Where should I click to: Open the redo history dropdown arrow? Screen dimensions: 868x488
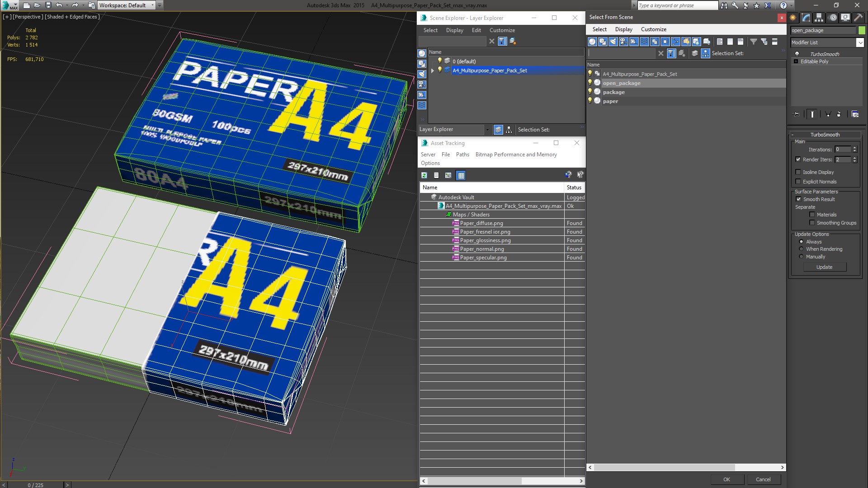pyautogui.click(x=83, y=5)
